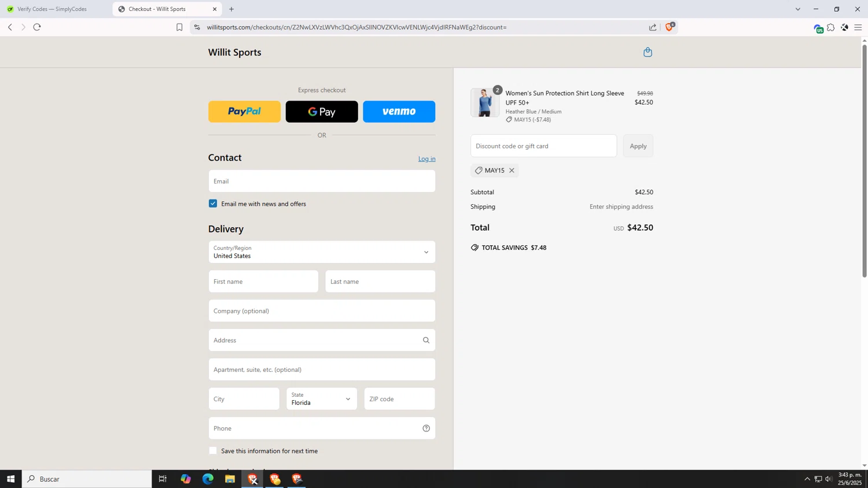Image resolution: width=868 pixels, height=488 pixels.
Task: Go forward to the next page
Action: 23,27
